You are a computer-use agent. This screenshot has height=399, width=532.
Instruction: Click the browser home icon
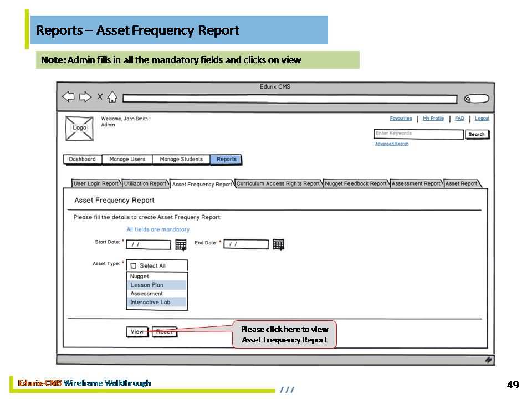[x=112, y=97]
